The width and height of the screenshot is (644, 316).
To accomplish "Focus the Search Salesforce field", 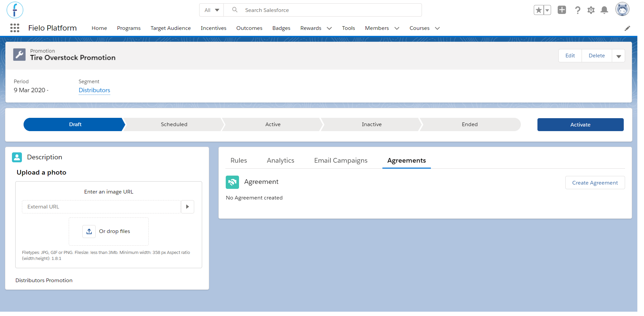I will coord(323,10).
